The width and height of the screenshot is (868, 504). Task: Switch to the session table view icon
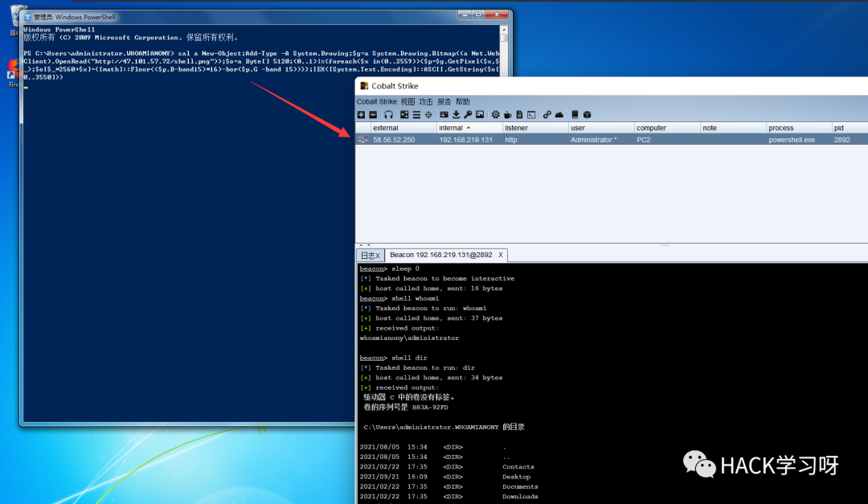click(416, 115)
